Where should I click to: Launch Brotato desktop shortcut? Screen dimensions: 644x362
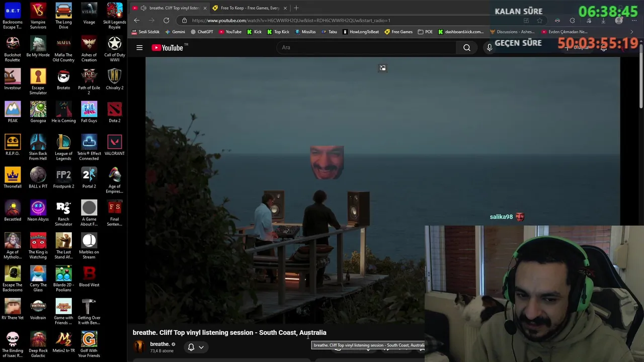pos(63,79)
